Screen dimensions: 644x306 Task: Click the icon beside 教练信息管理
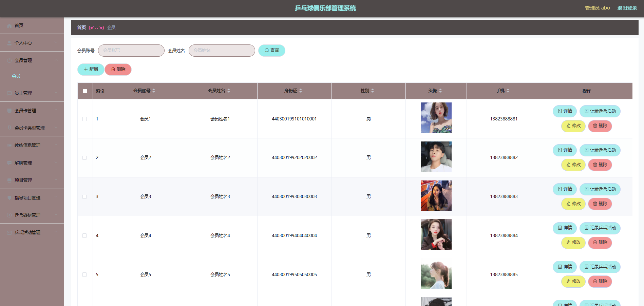click(x=10, y=145)
